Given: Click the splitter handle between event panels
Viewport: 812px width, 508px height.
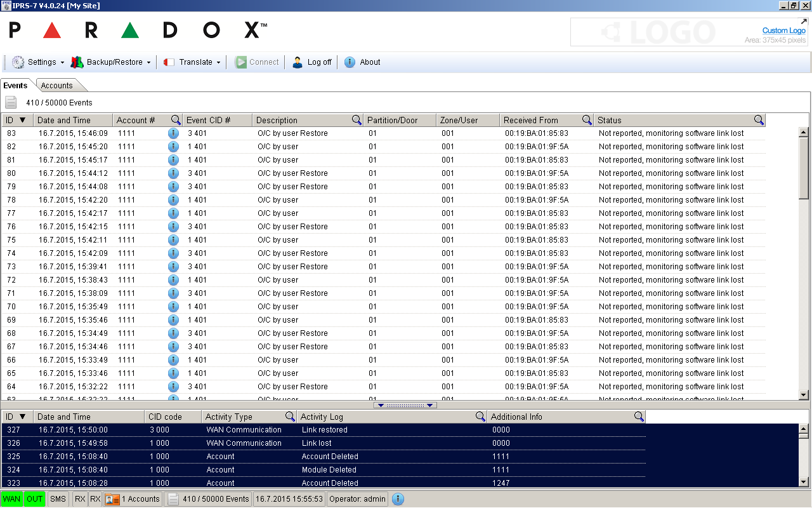Looking at the screenshot, I should click(x=405, y=405).
